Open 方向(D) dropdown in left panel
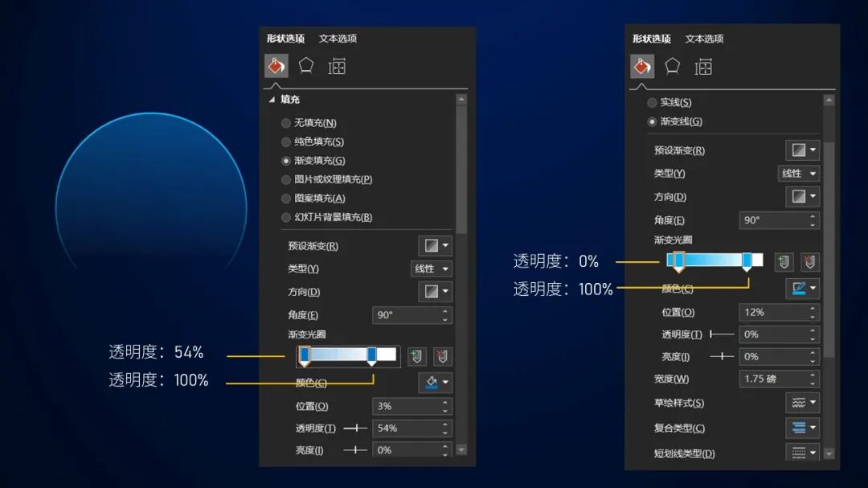Screen dimensions: 868x488 pyautogui.click(x=436, y=291)
